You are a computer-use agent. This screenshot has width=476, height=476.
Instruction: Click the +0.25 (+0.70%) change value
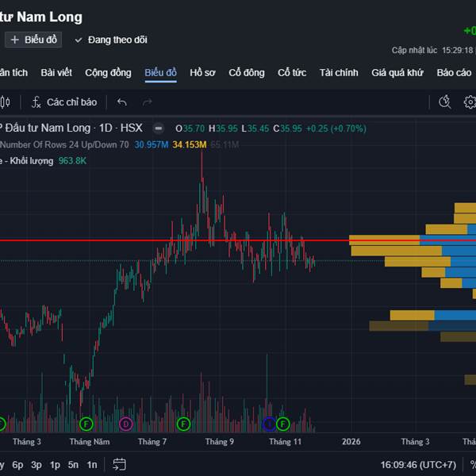coord(336,129)
